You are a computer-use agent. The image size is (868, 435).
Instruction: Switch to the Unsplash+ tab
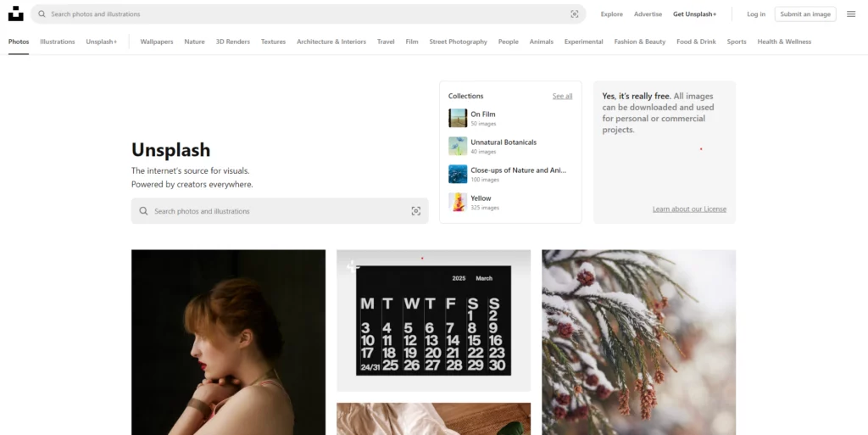tap(102, 42)
